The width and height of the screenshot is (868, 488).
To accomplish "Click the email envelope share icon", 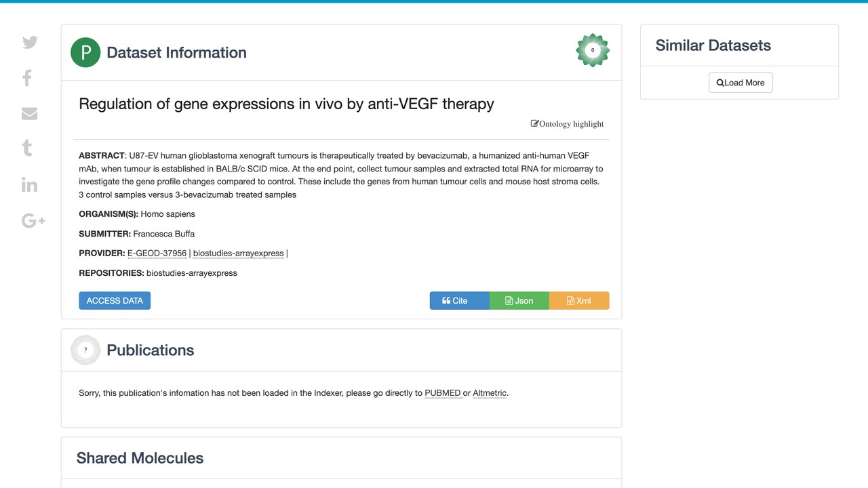I will pos(29,113).
